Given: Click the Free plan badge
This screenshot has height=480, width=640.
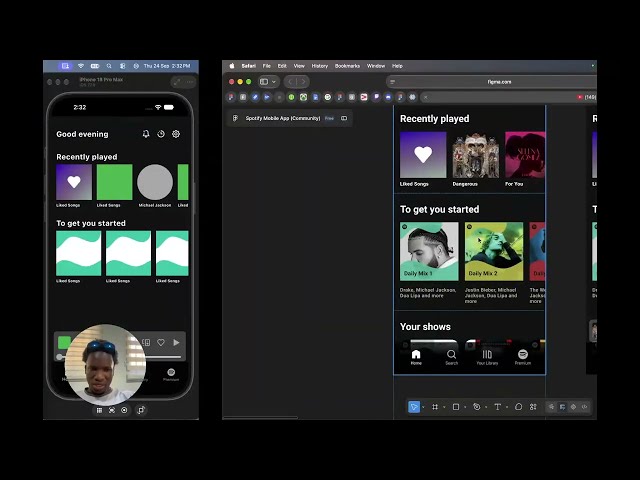Looking at the screenshot, I should point(329,118).
